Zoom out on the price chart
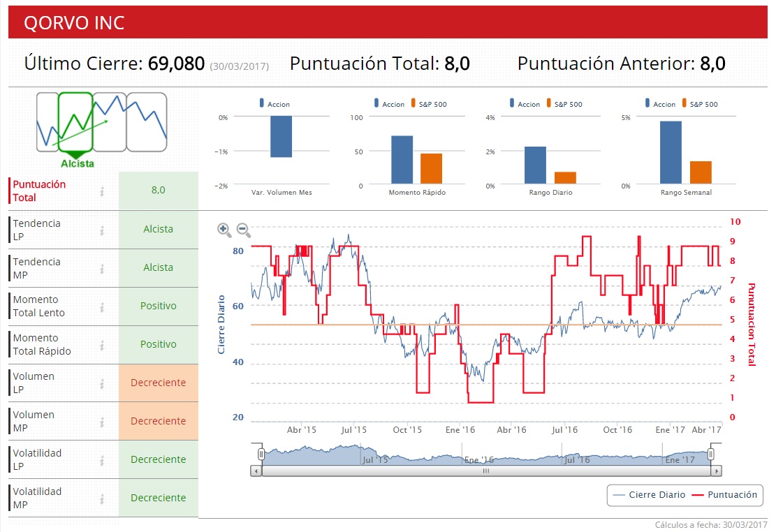The width and height of the screenshot is (776, 532). click(244, 230)
